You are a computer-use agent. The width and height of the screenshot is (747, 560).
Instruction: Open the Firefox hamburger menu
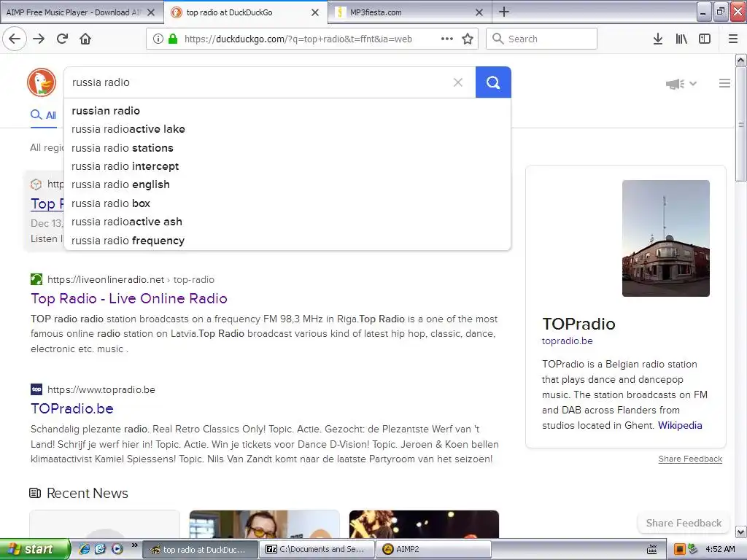[733, 39]
